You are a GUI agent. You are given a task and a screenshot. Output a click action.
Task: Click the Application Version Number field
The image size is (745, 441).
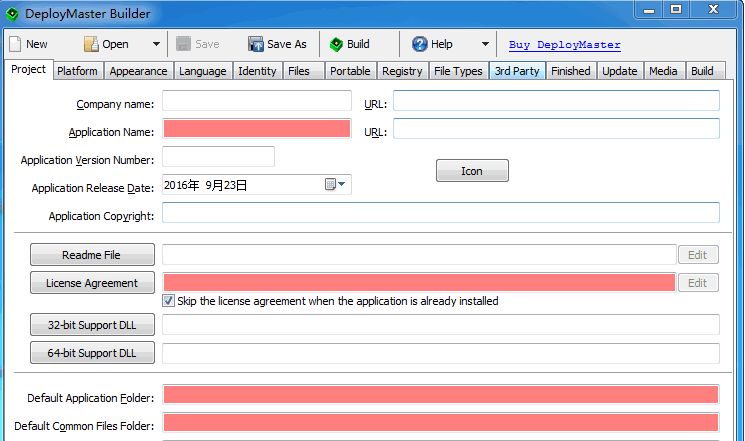point(219,157)
